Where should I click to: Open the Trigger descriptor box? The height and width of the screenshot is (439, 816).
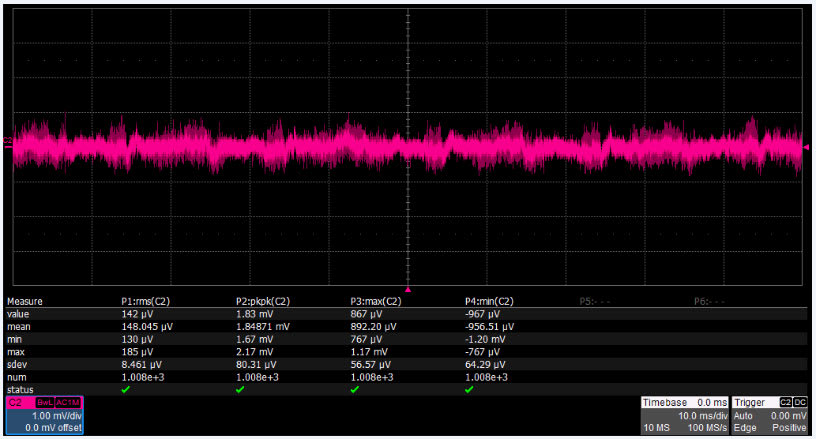770,415
